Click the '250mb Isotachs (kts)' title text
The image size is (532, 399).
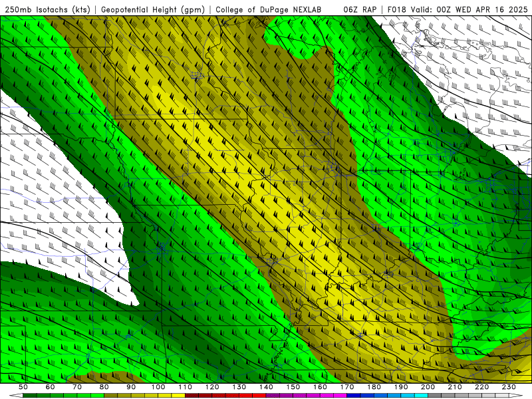coord(48,9)
